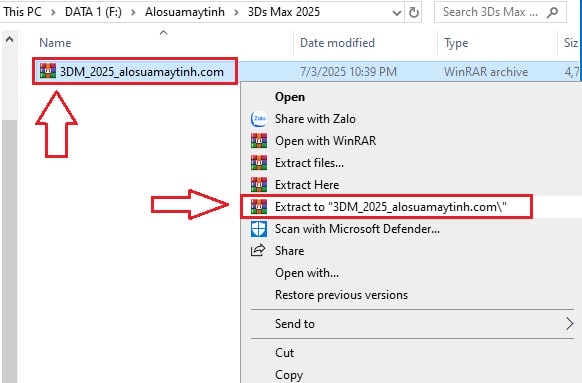
Task: Expand the address bar history dropdown
Action: point(397,13)
